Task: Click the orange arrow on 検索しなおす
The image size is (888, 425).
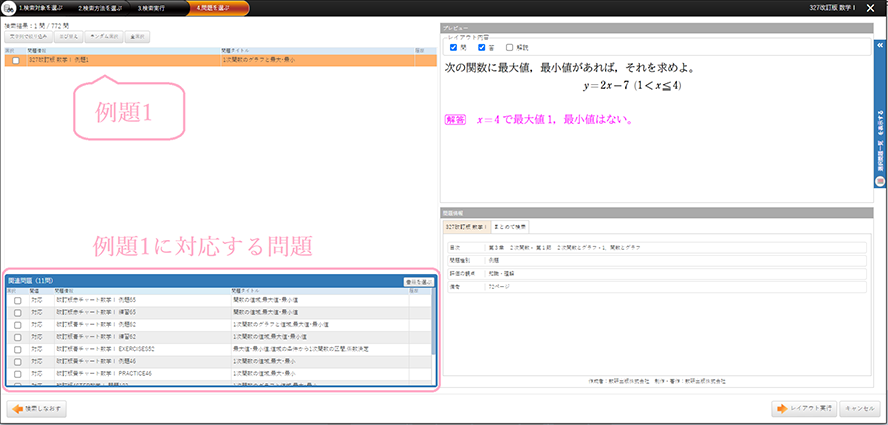Action: pos(17,409)
